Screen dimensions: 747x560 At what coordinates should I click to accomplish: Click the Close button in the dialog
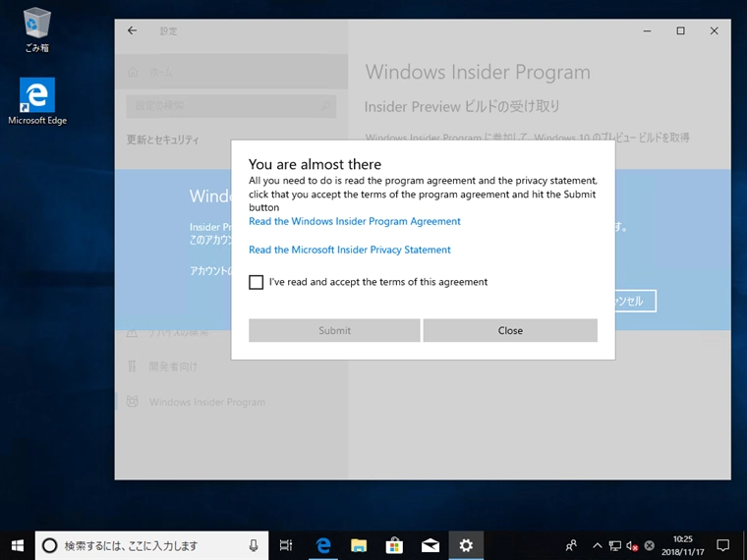tap(510, 330)
